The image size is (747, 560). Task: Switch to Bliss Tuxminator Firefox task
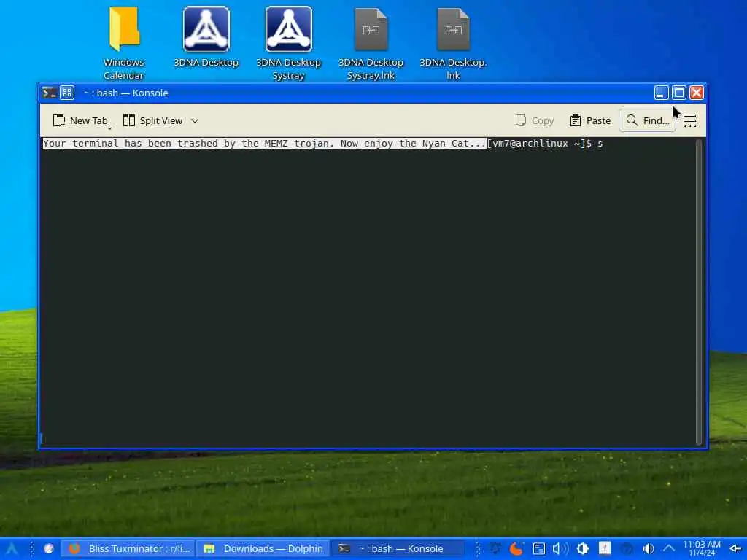[128, 548]
